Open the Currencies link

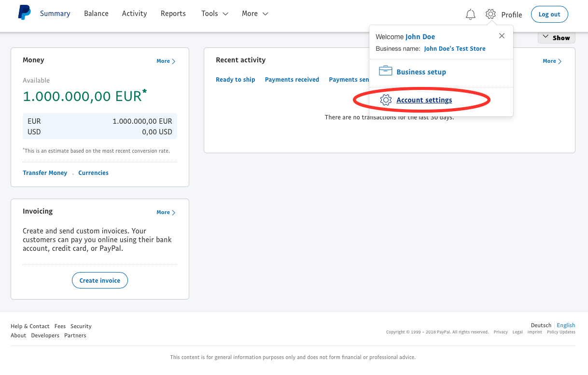click(x=93, y=173)
